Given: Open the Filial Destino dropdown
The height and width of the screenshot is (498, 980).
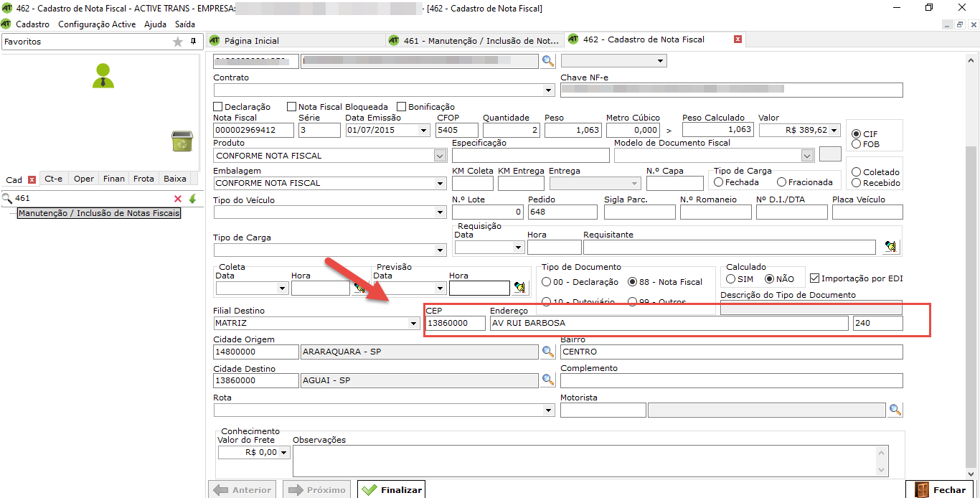Looking at the screenshot, I should click(413, 324).
